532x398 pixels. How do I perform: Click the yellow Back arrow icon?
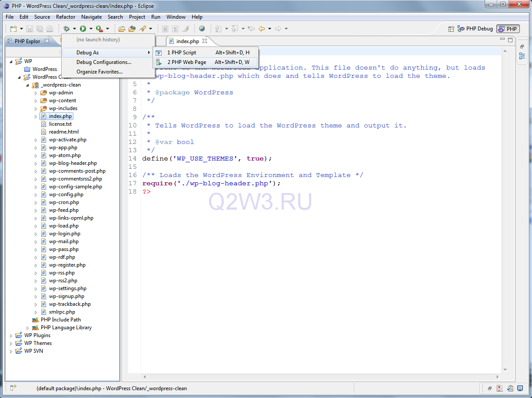(262, 29)
